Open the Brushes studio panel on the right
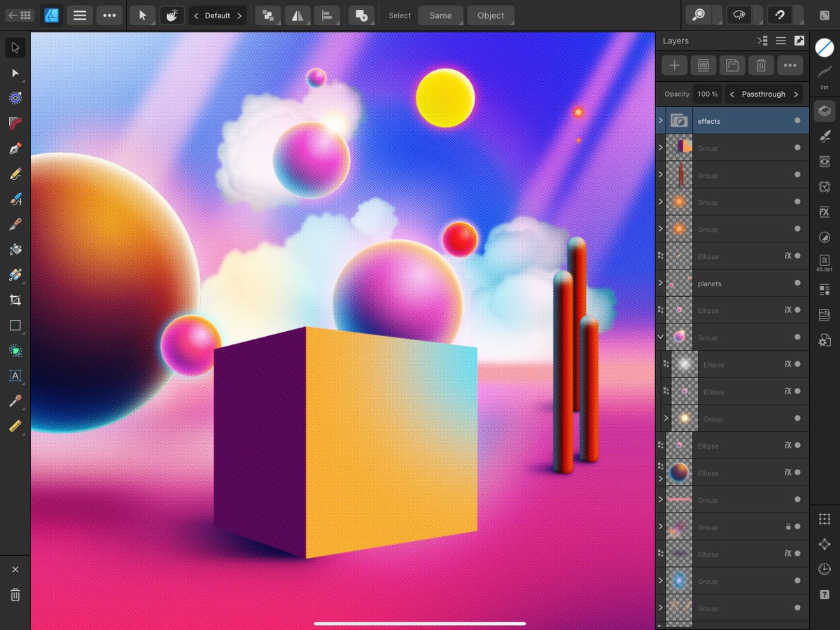Screen dimensions: 840x630 click(x=824, y=136)
